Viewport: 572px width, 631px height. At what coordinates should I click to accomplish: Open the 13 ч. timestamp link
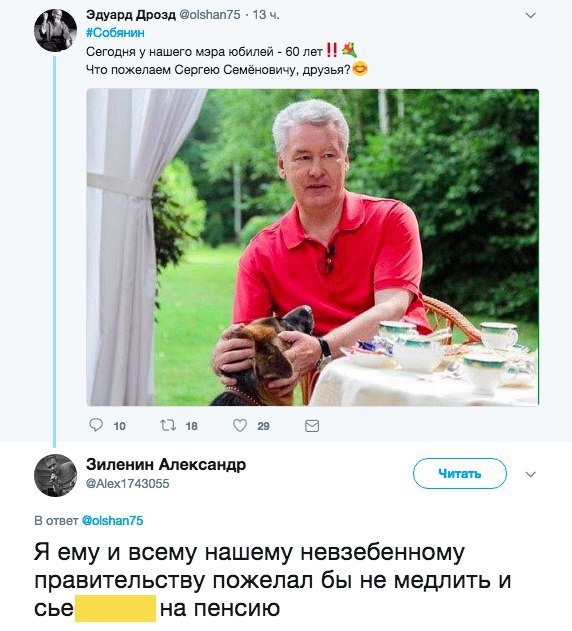266,14
